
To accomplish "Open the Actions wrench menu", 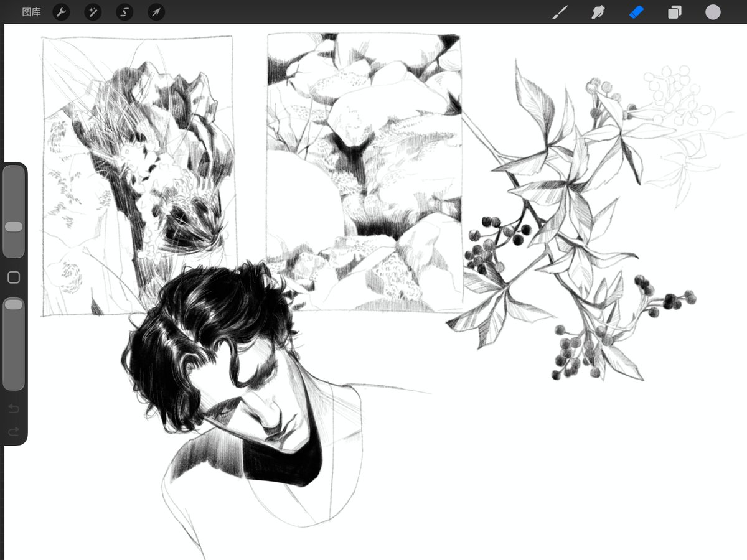I will click(61, 12).
